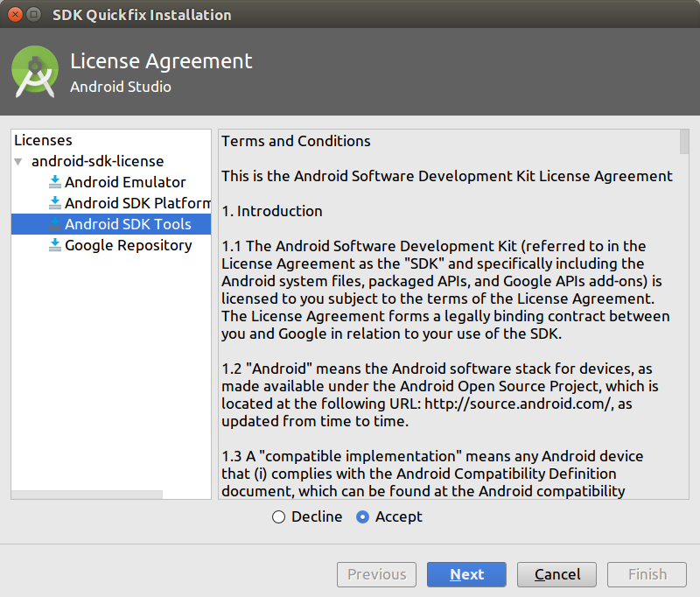Click the download icon beside Android SDK Platform
Screen dimensions: 700x597
pyautogui.click(x=55, y=203)
